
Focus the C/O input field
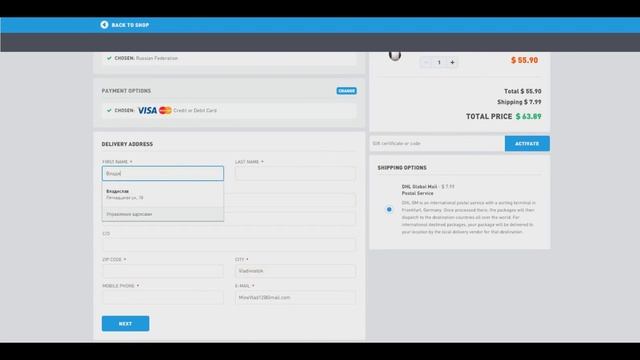click(229, 244)
